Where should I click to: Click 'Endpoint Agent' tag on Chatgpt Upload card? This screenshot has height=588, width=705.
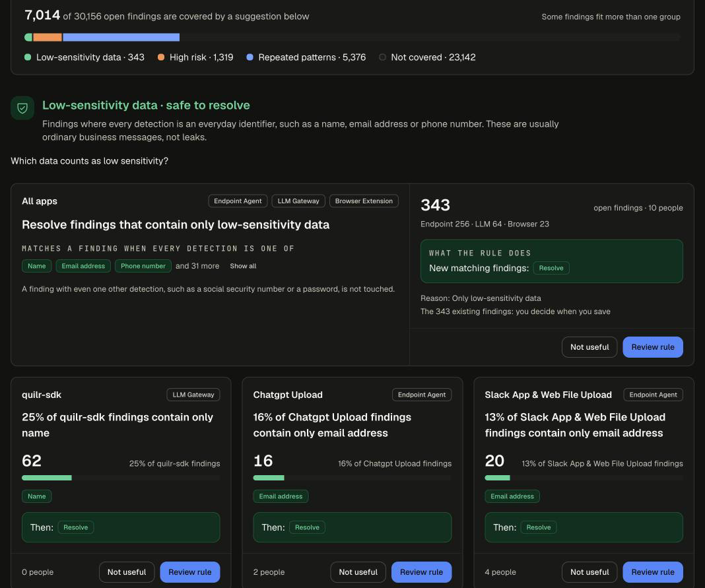click(x=422, y=395)
